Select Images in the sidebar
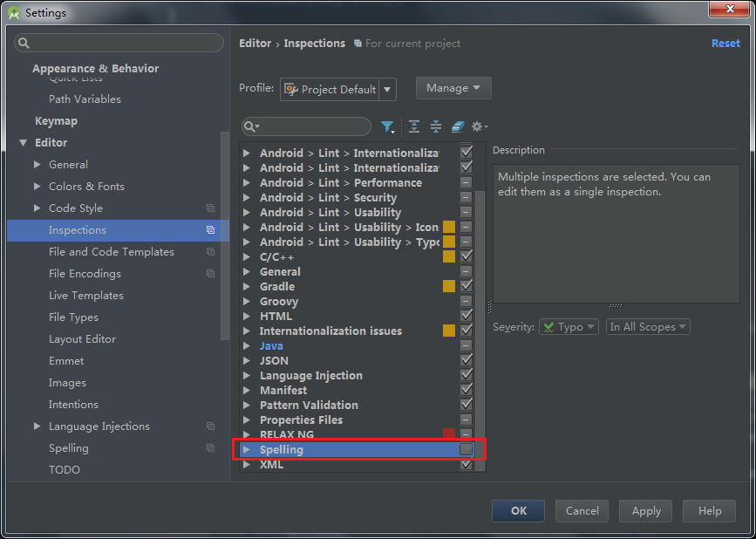The image size is (756, 539). [67, 383]
